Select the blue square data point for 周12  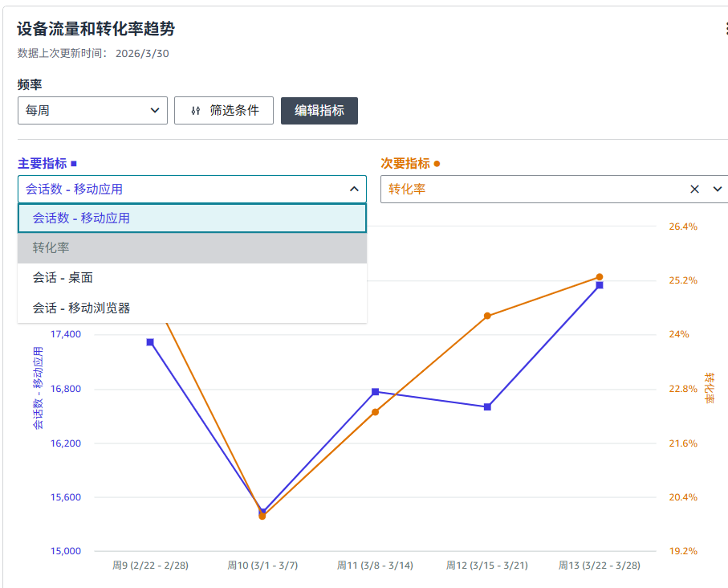[487, 407]
